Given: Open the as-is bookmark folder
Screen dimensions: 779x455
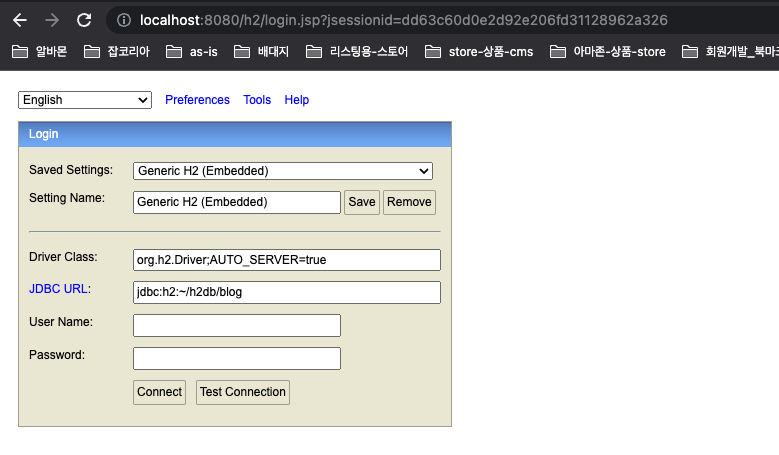Looking at the screenshot, I should click(x=192, y=52).
